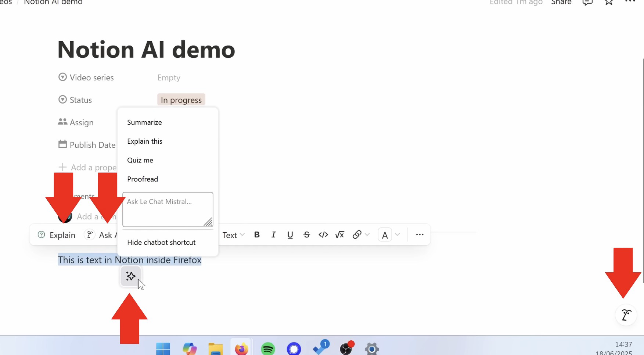Click the highlighted Notion text line
The width and height of the screenshot is (644, 355).
pos(130,260)
